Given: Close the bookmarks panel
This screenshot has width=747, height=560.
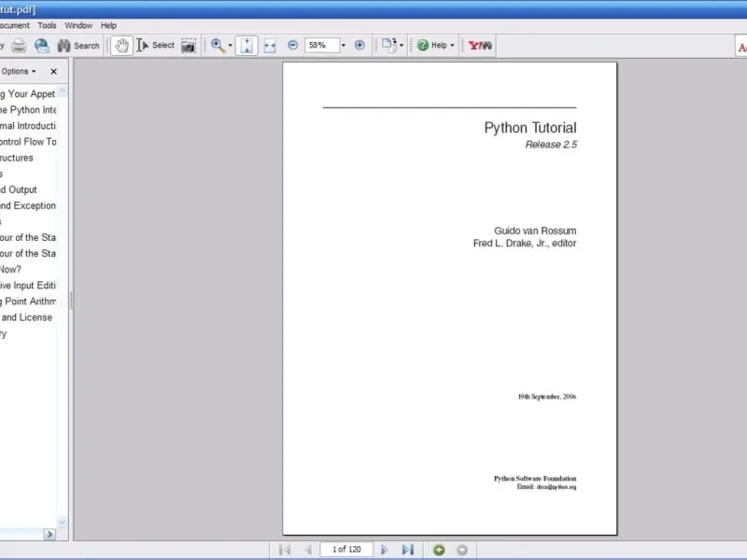Looking at the screenshot, I should tap(53, 72).
